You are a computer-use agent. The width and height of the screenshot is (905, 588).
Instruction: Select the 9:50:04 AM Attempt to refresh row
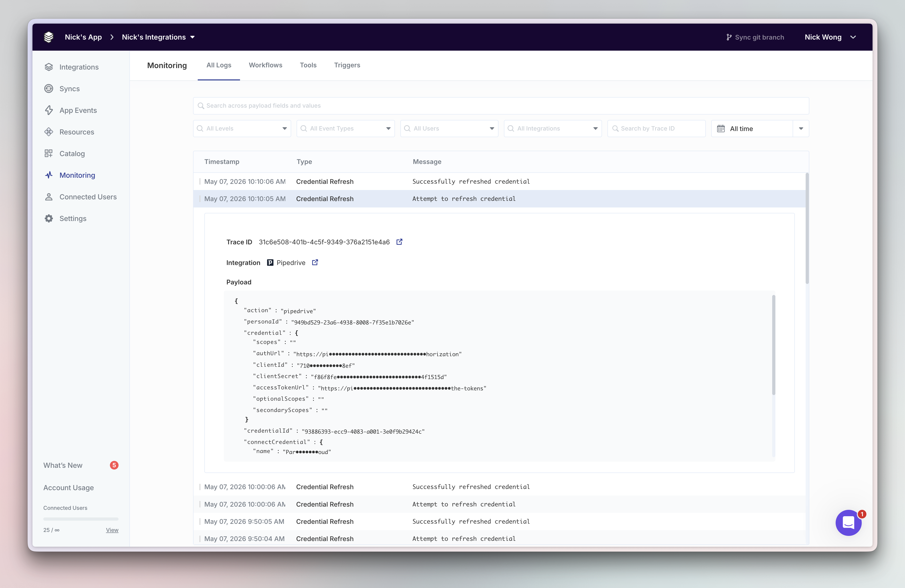click(499, 539)
